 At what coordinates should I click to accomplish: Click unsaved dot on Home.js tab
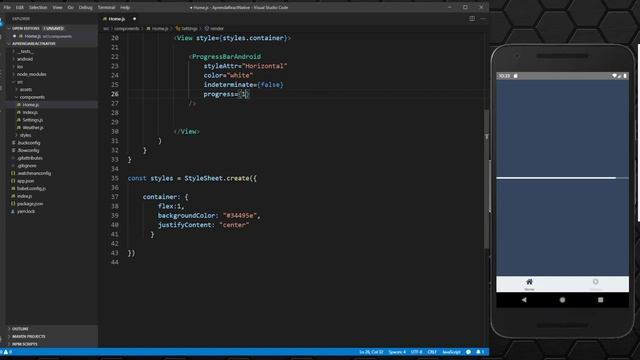tap(134, 19)
